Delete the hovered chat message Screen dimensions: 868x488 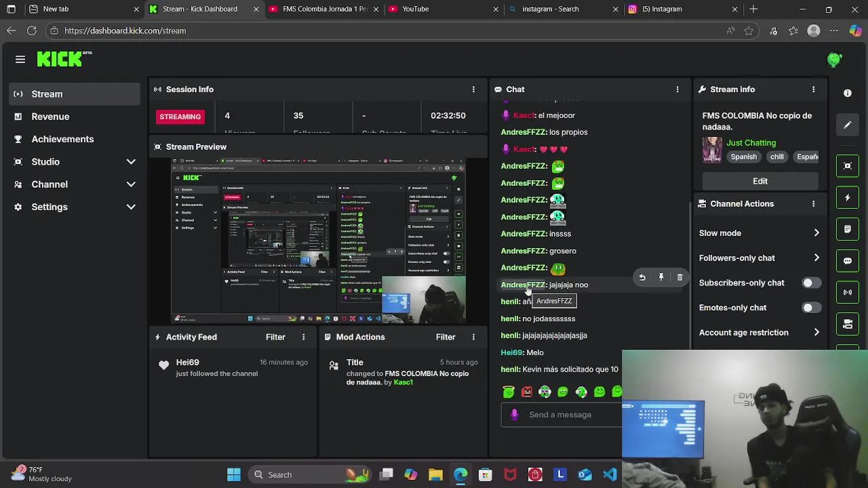point(679,277)
